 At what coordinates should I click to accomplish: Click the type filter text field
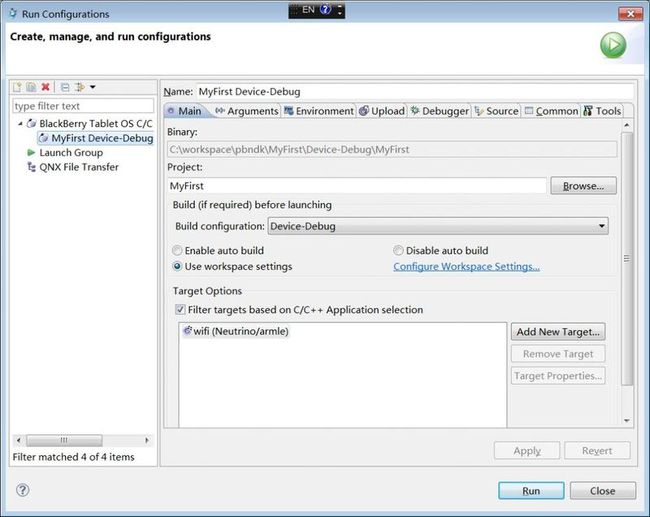[x=83, y=106]
